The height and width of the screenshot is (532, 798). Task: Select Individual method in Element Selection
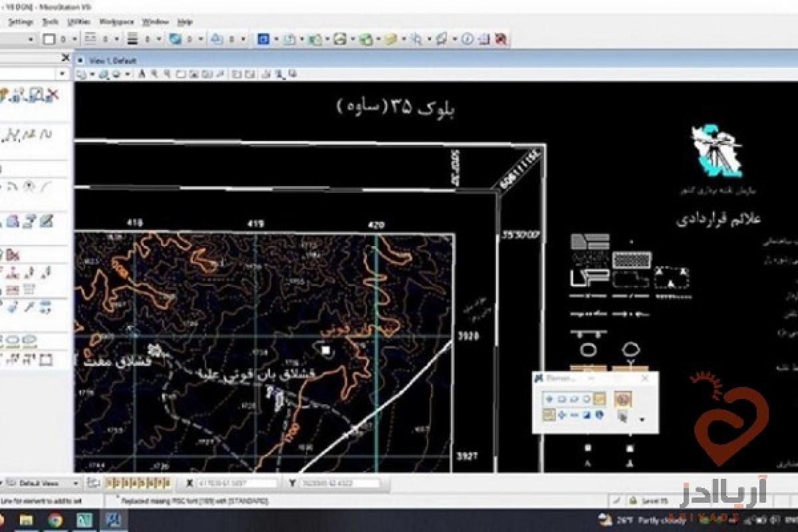coord(549,398)
